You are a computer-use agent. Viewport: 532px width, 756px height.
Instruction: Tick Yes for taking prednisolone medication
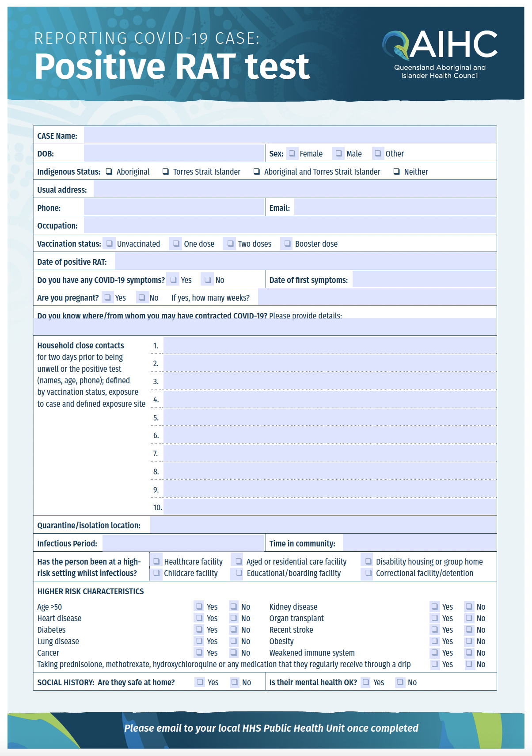click(x=435, y=664)
